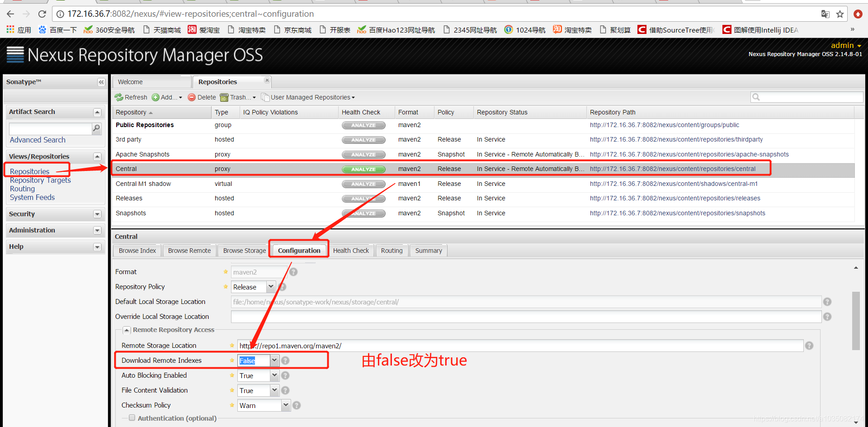Show more bookmarks with the chevron
868x427 pixels.
tap(853, 29)
